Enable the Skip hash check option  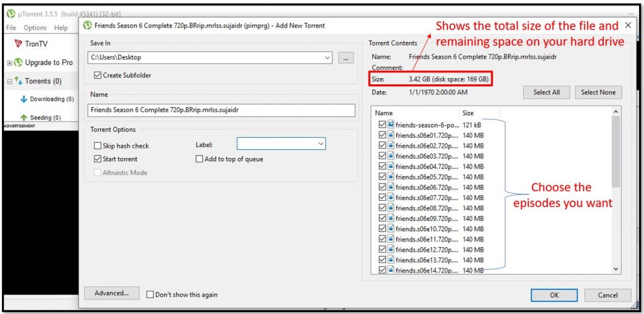97,146
